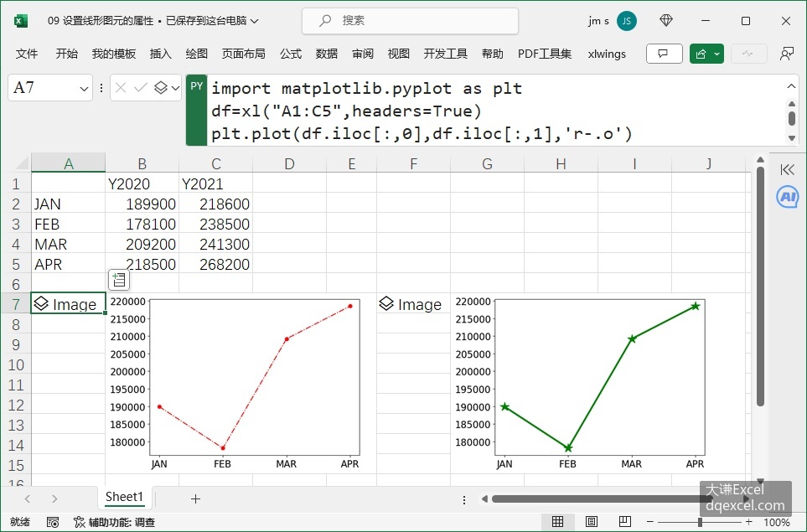Click the vertical scrollbar thumb
The width and height of the screenshot is (807, 532).
(x=760, y=286)
